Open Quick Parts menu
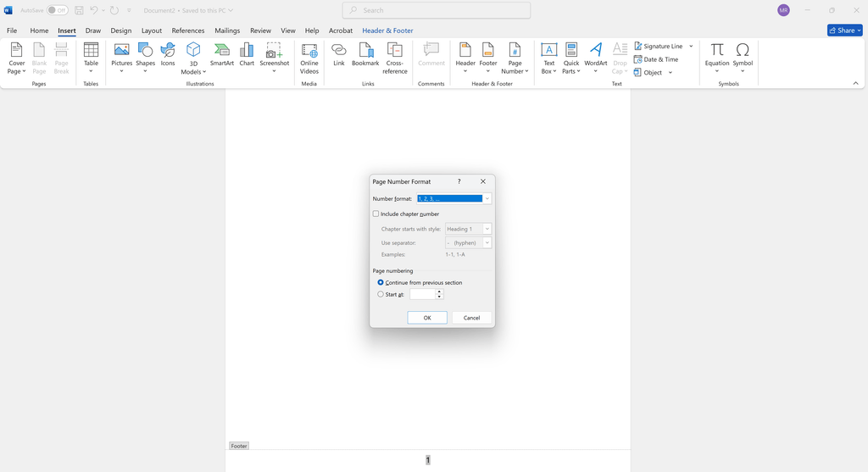This screenshot has width=868, height=472. click(571, 58)
